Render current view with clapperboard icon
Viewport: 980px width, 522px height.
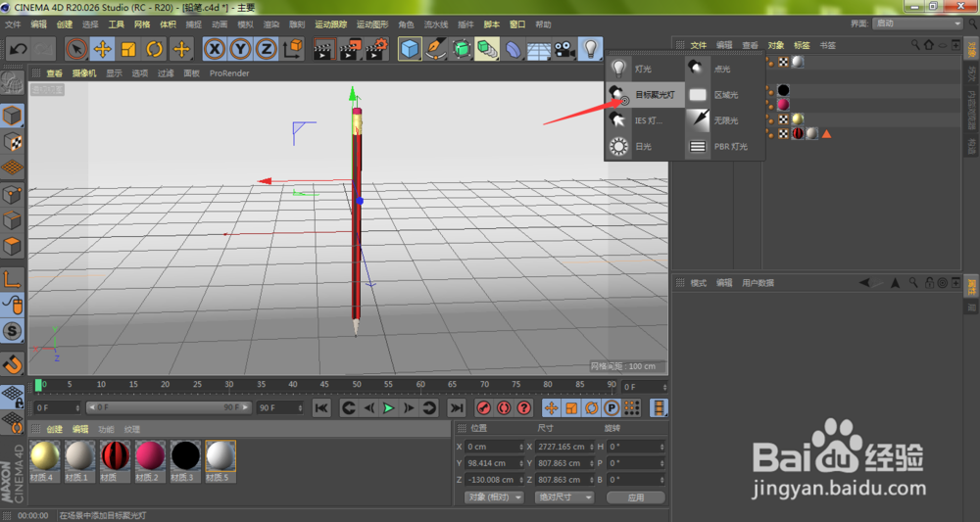[x=323, y=49]
